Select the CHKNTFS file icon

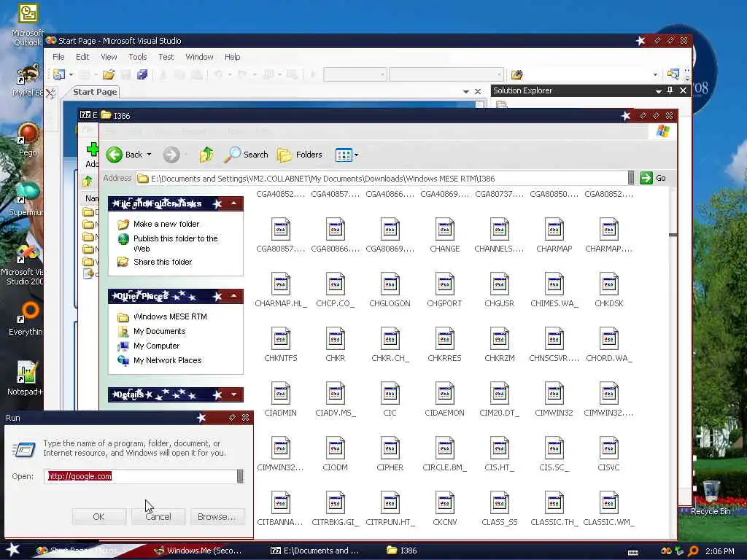click(x=281, y=338)
